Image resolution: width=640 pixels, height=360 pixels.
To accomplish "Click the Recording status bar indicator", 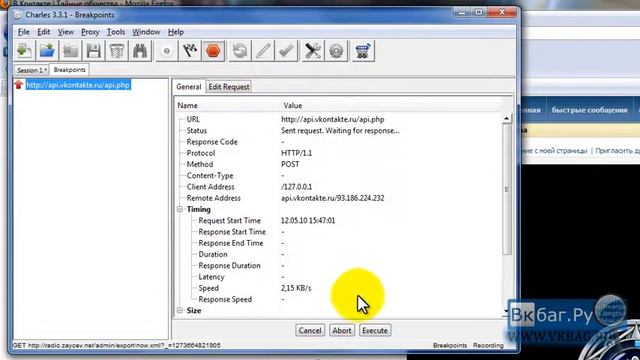I will pos(488,345).
